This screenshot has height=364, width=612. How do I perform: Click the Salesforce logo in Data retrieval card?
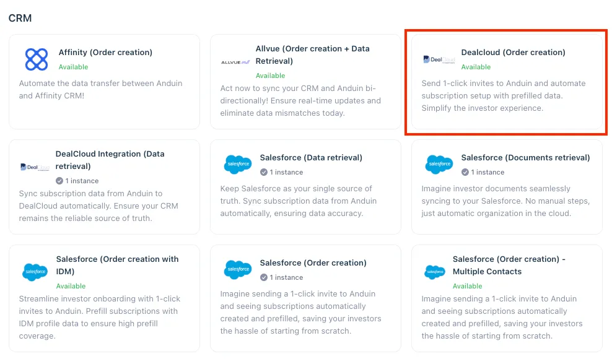(x=238, y=164)
